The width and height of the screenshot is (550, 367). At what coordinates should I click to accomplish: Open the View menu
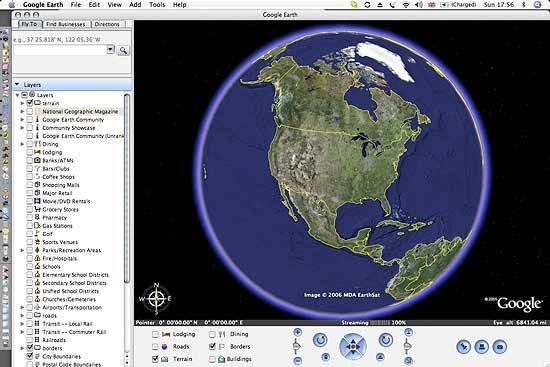pyautogui.click(x=114, y=5)
